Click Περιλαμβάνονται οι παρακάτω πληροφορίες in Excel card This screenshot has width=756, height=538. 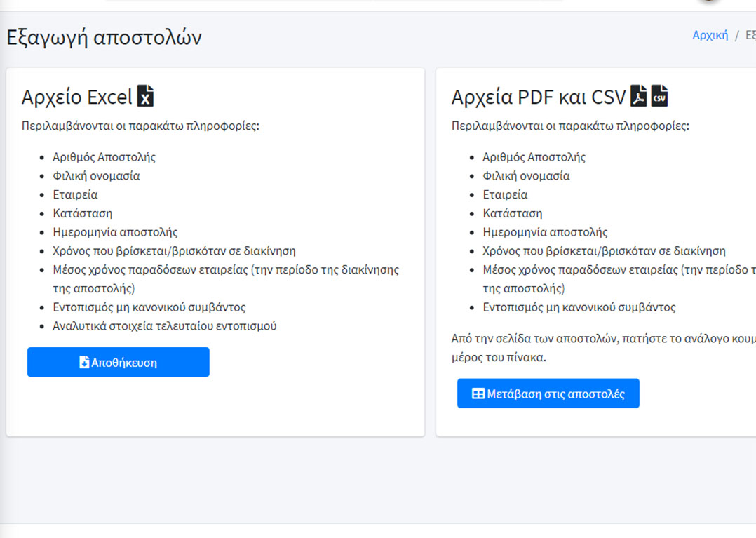pos(140,126)
